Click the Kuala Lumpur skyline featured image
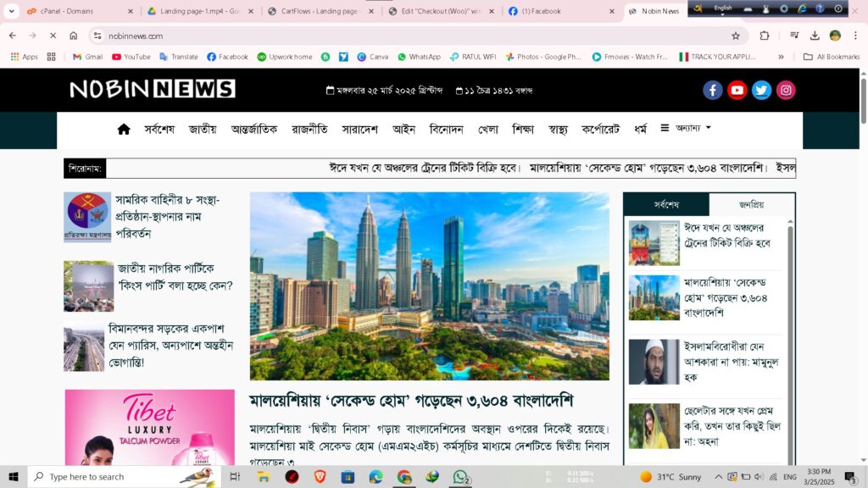The height and width of the screenshot is (488, 868). (429, 286)
